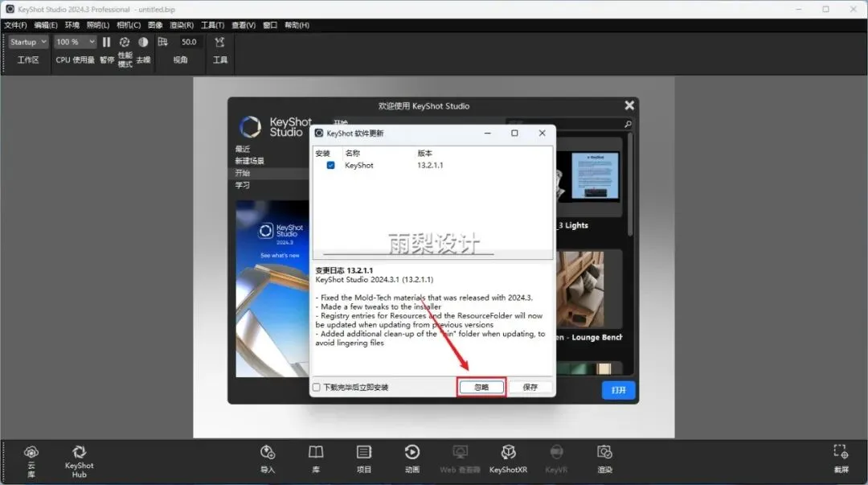Open the 工具(T) menu
Viewport: 868px width, 485px height.
[212, 25]
